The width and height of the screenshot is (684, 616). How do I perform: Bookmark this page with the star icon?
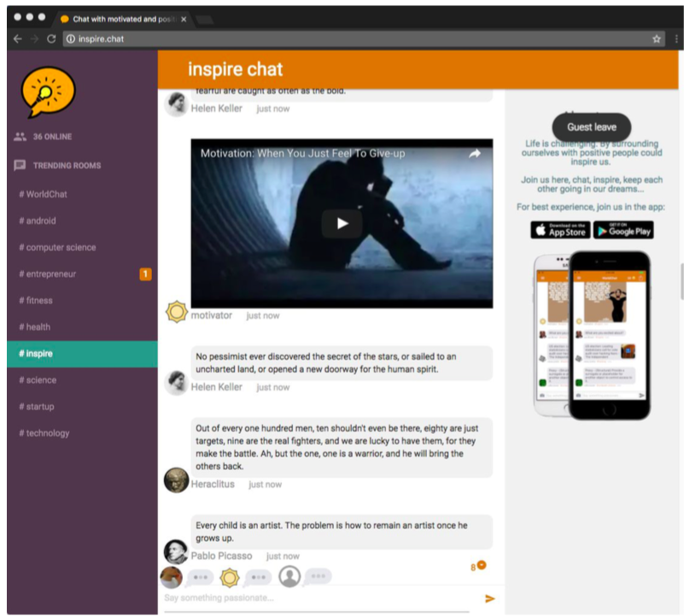(657, 38)
